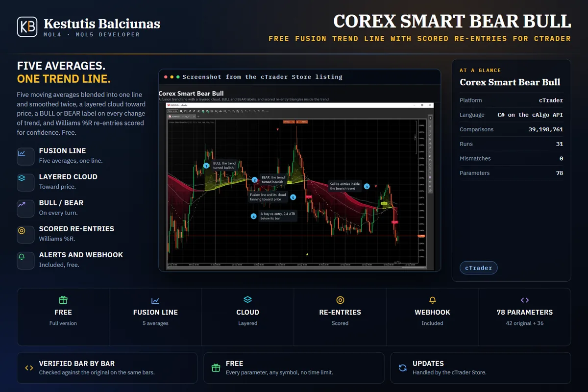The image size is (588, 392).
Task: Click the orange buy price button atop the chart
Action: point(302,122)
